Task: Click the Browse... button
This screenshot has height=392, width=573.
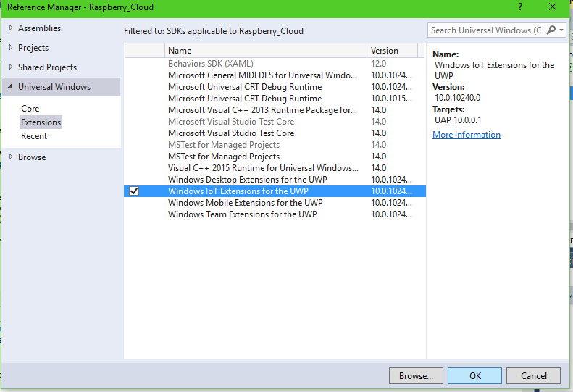Action: tap(416, 375)
